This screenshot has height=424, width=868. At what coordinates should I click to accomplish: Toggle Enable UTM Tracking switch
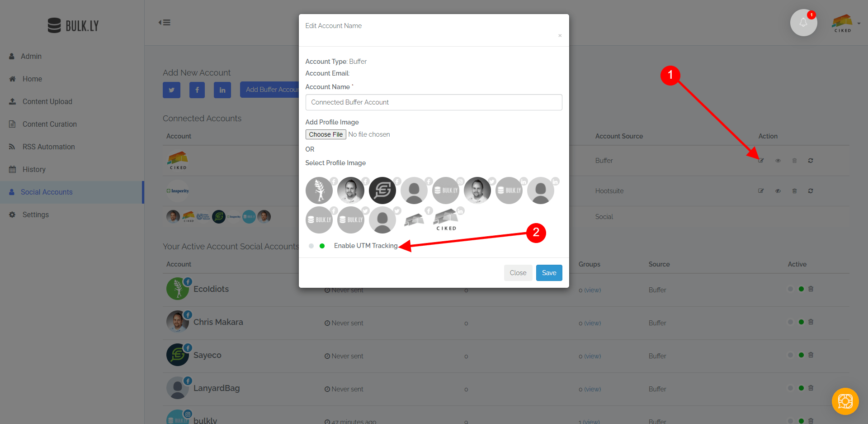click(316, 246)
